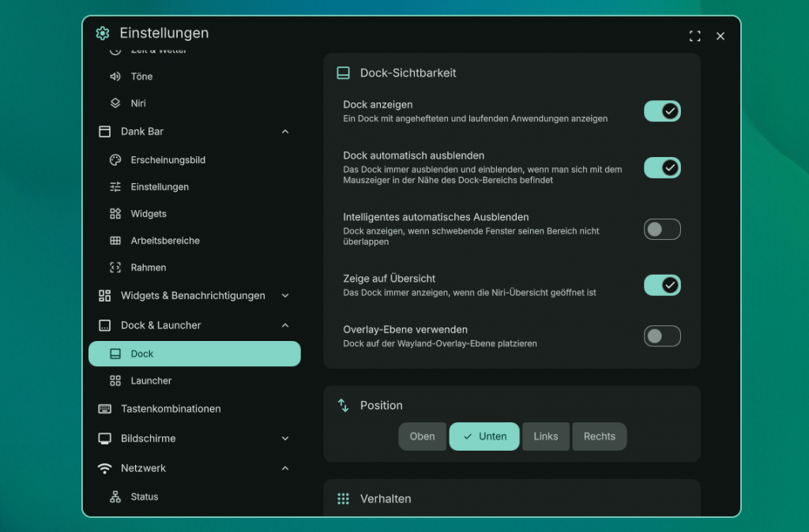Viewport: 809px width, 532px height.
Task: Click the Verhalten section heading
Action: (x=386, y=499)
